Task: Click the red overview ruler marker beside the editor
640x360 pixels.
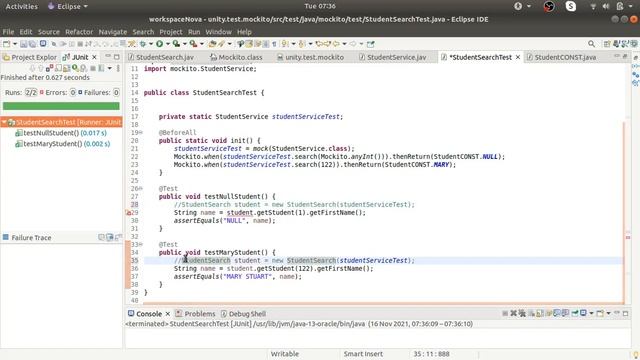Action: (628, 237)
